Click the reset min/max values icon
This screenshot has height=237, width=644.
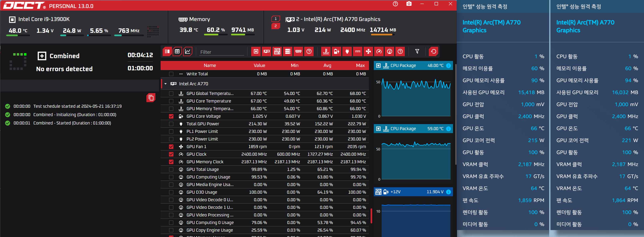point(434,51)
